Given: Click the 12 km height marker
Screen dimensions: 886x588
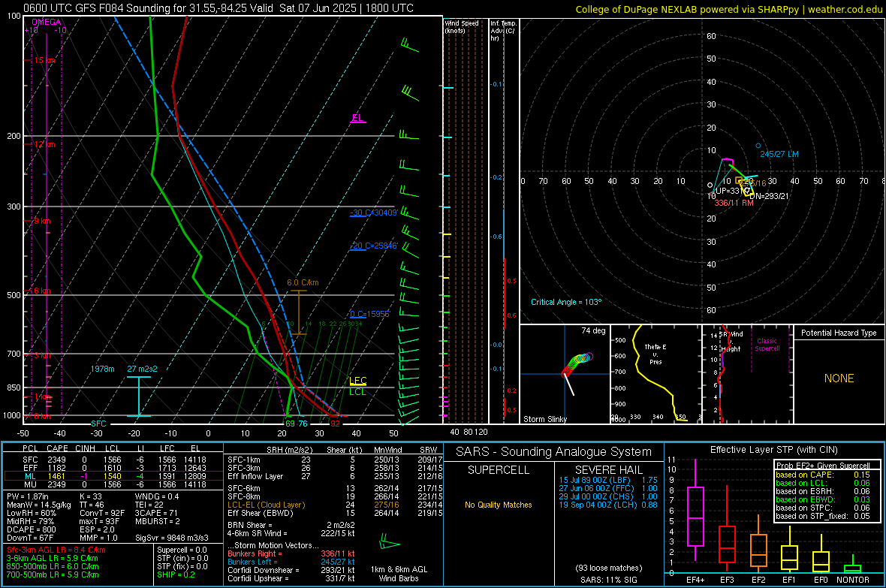Looking at the screenshot, I should [x=44, y=144].
